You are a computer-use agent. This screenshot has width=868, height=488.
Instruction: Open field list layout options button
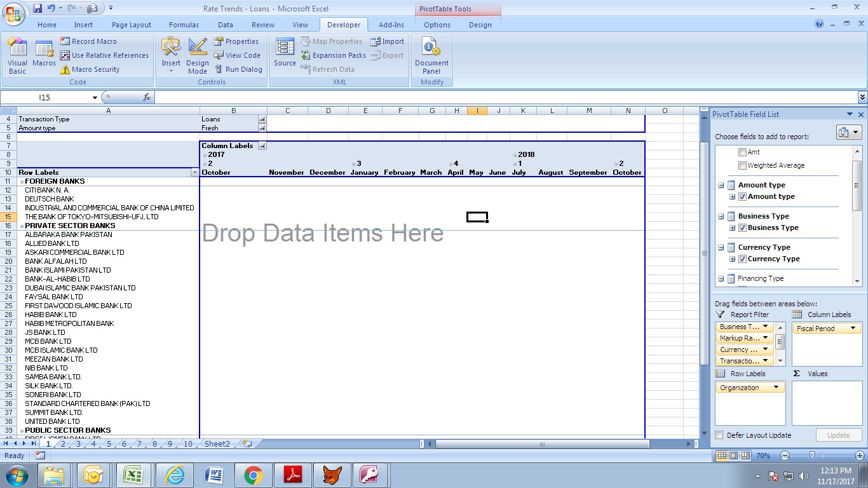pos(848,132)
